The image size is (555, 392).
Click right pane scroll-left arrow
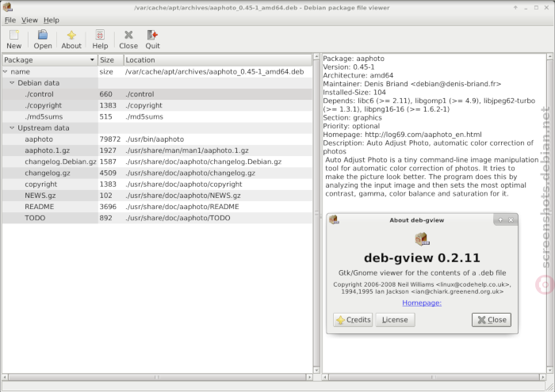pos(325,377)
